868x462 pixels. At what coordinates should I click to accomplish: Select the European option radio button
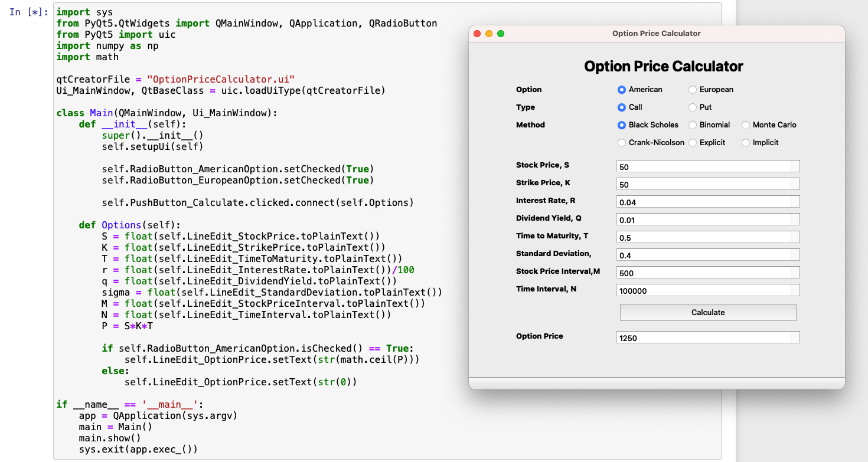693,90
